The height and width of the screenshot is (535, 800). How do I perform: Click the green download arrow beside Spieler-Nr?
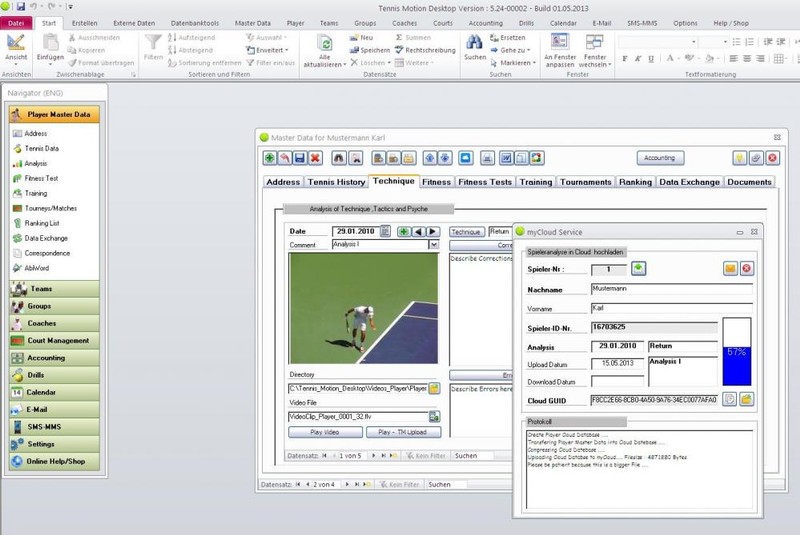click(x=639, y=268)
